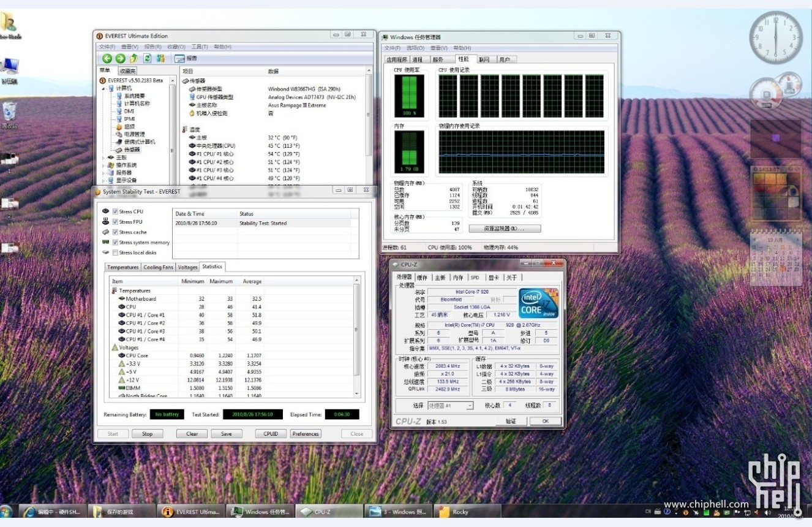This screenshot has height=527, width=812.
Task: Click 验证 button in CPU-Z
Action: pos(511,421)
